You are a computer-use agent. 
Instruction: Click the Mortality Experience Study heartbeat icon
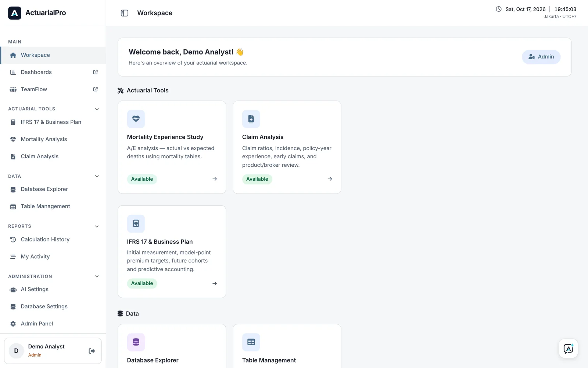point(136,119)
